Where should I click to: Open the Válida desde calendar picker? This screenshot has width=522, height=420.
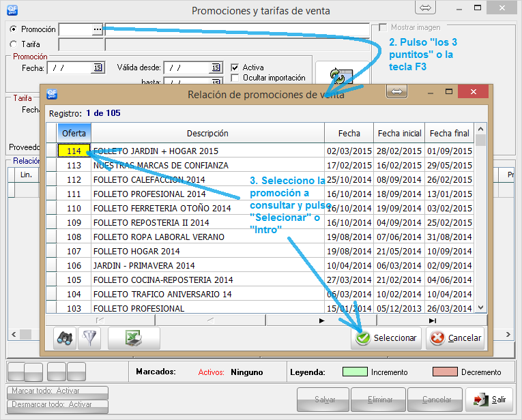216,67
